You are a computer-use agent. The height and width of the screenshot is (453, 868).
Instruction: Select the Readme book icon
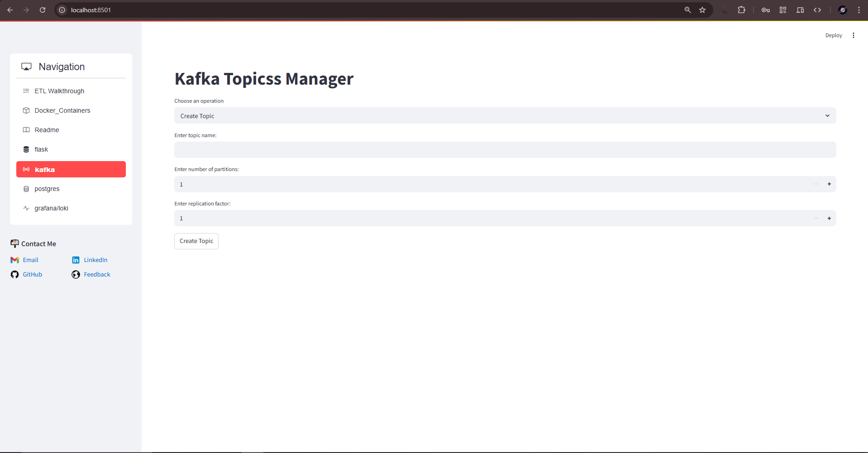[x=26, y=130]
